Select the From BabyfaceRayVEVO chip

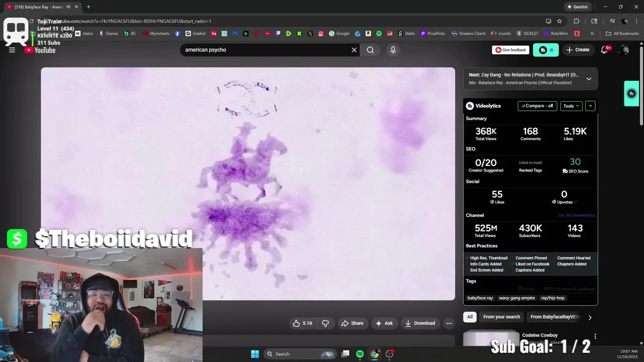point(555,317)
